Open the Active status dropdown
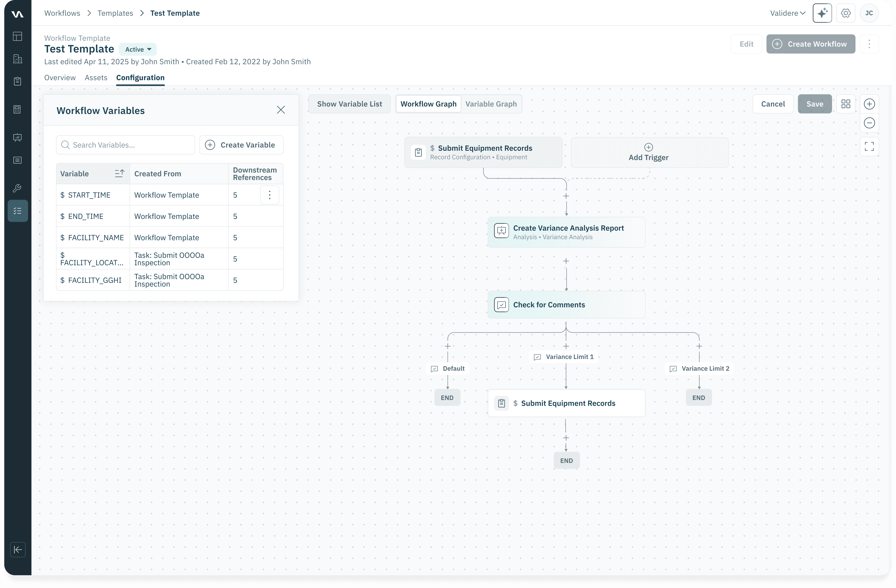The width and height of the screenshot is (896, 588). point(138,49)
